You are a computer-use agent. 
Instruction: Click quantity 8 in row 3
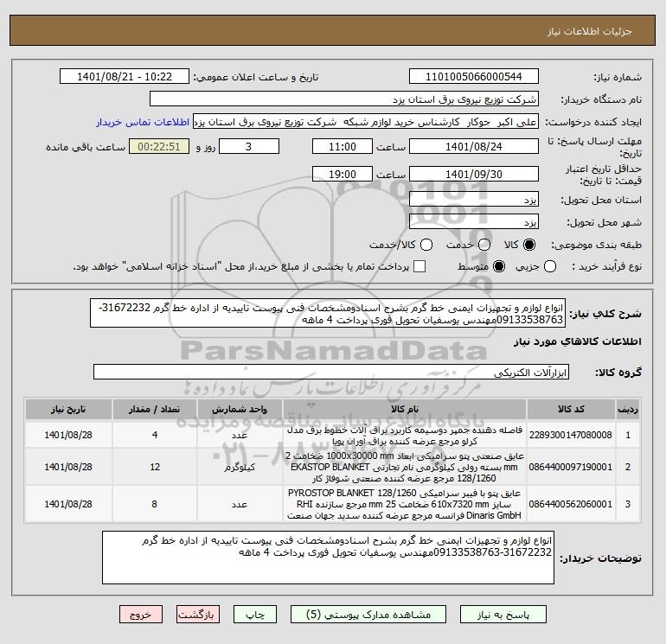[x=154, y=504]
